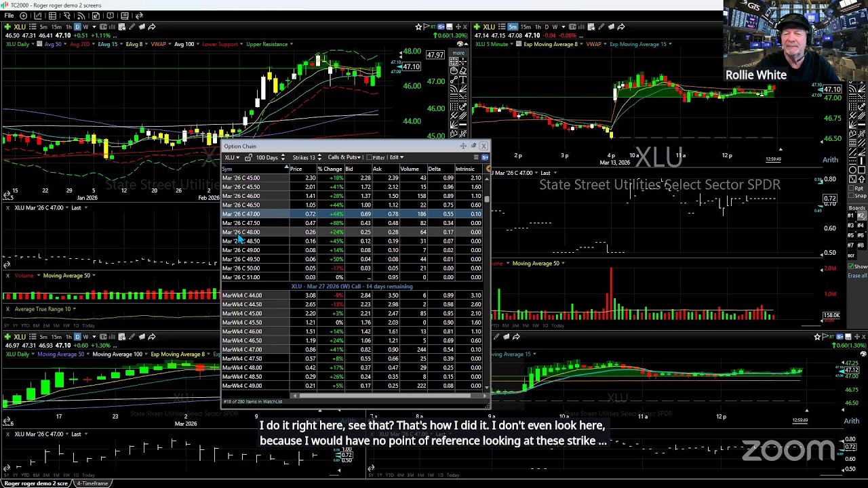The image size is (868, 488).
Task: Switch top-left chart to 1h timeframe
Action: coord(68,27)
